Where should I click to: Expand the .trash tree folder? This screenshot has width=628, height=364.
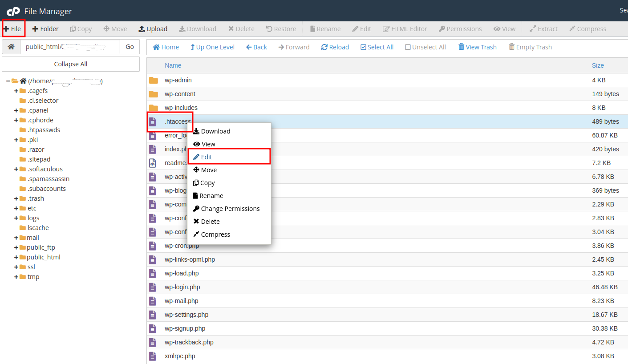(x=16, y=198)
